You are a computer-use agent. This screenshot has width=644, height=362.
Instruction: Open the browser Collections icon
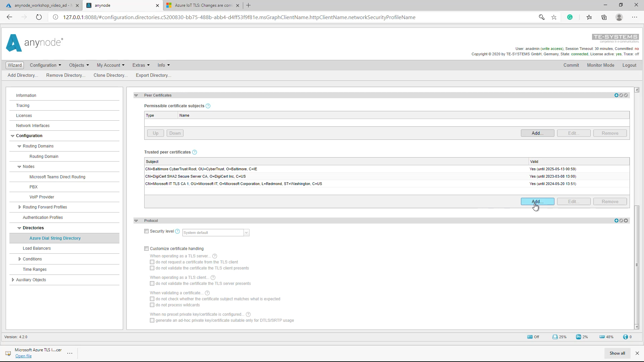click(x=604, y=17)
